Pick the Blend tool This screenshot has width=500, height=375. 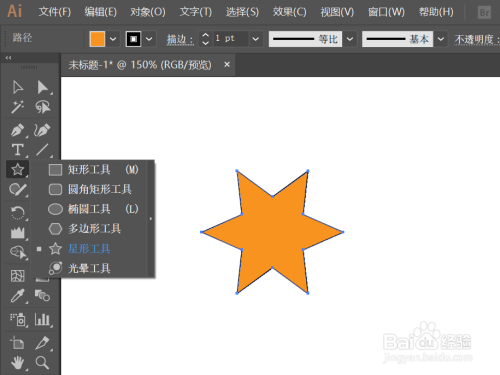coord(43,295)
